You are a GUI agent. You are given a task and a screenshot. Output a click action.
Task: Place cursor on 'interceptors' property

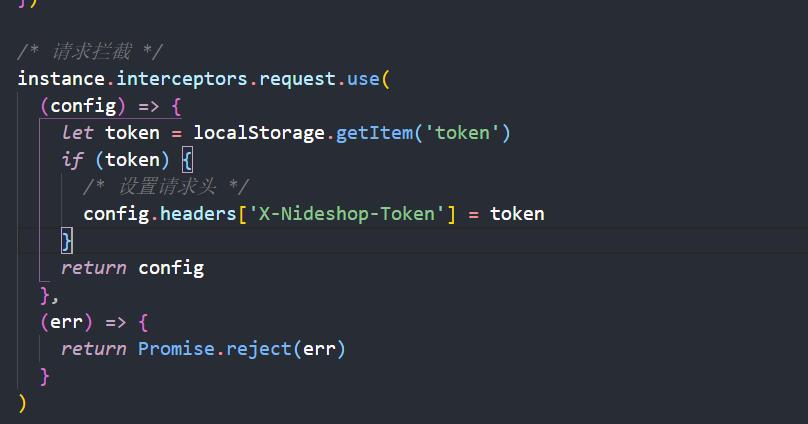[182, 79]
